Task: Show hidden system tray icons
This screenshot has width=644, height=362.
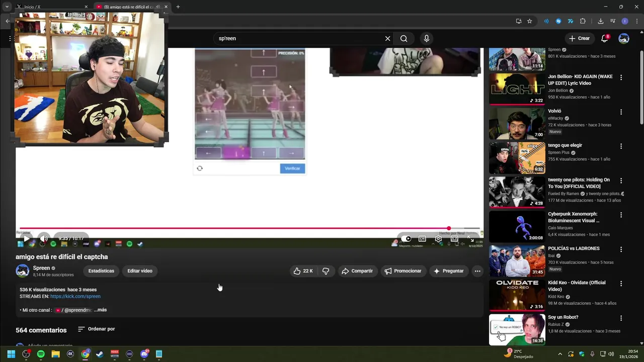Action: [559, 354]
